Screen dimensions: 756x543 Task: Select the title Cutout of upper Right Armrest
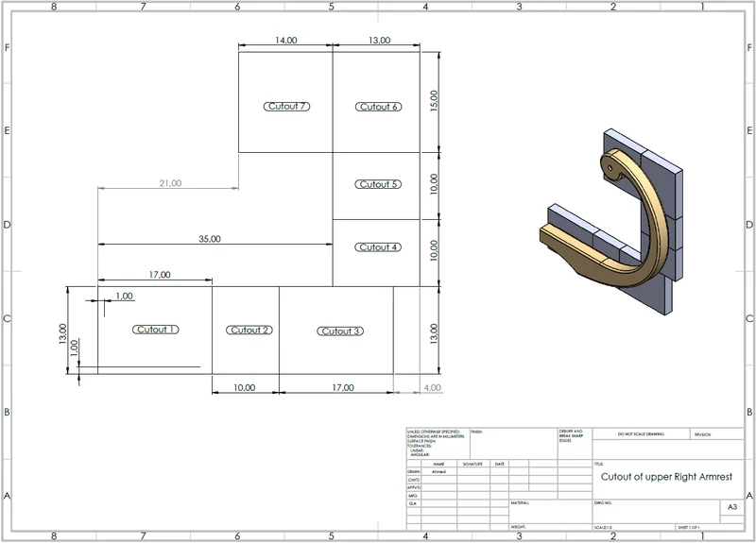[x=666, y=477]
